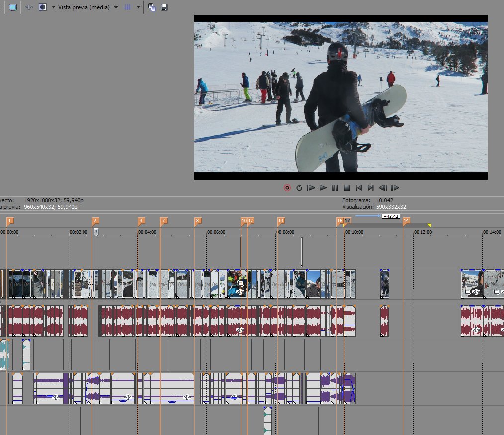Step forward one frame
Viewport: 504px width, 435px height.
coord(395,188)
